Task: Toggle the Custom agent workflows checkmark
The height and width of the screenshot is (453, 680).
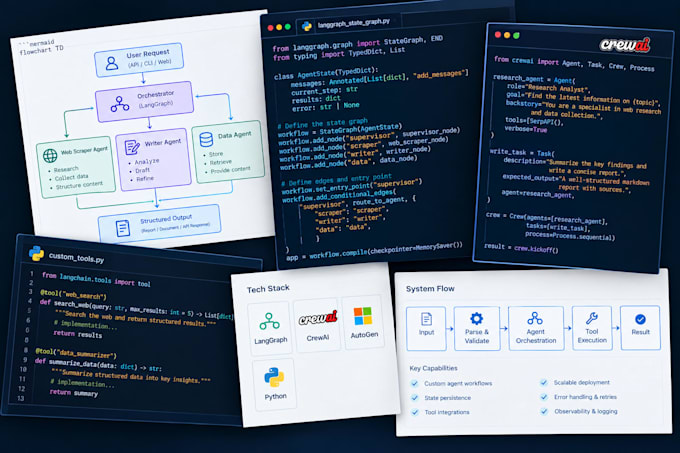Action: pyautogui.click(x=414, y=383)
